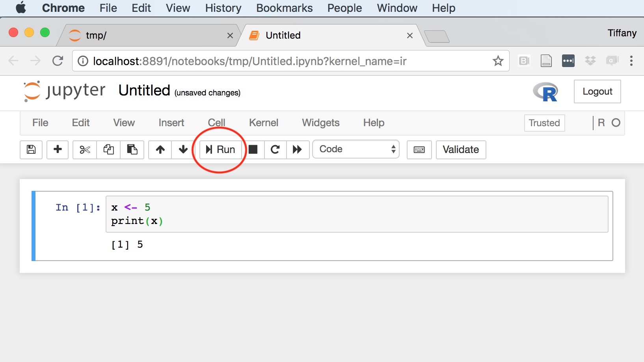Paste cells below using the clipboard icon
Screen dimensions: 644x362
[x=132, y=149]
